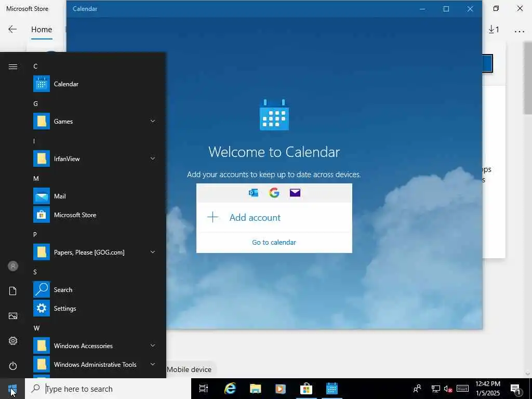Click the network status tray icon
532x399 pixels.
[x=436, y=389]
